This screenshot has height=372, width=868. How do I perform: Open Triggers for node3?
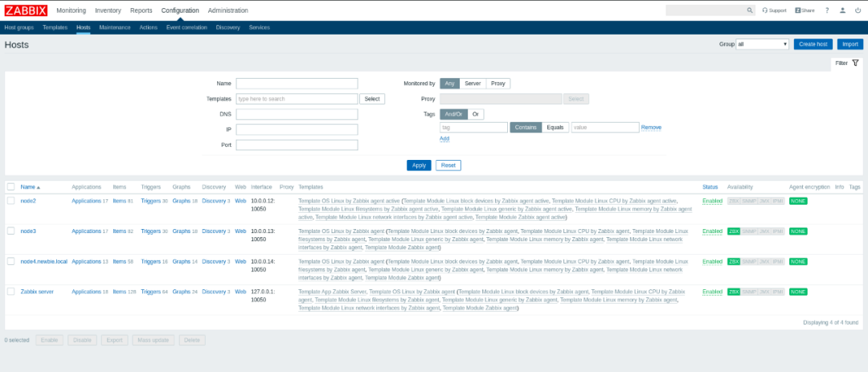[150, 231]
